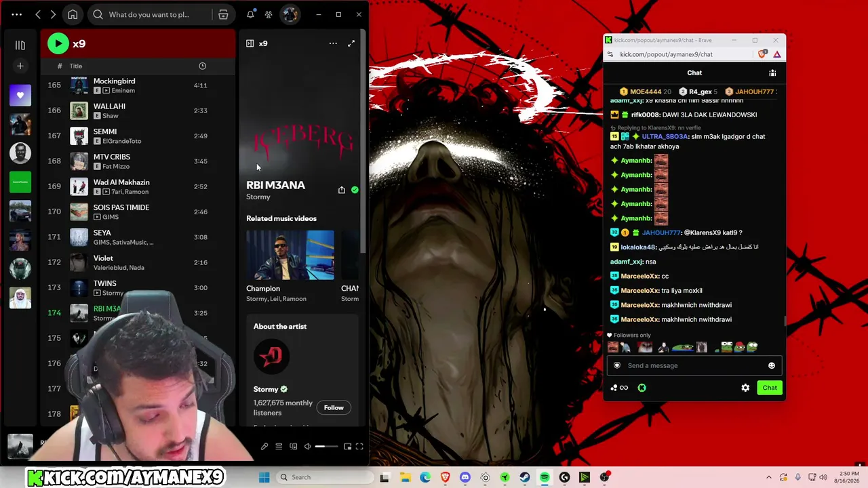This screenshot has height=488, width=868.
Task: Open more options in the Now Playing panel
Action: [x=333, y=43]
